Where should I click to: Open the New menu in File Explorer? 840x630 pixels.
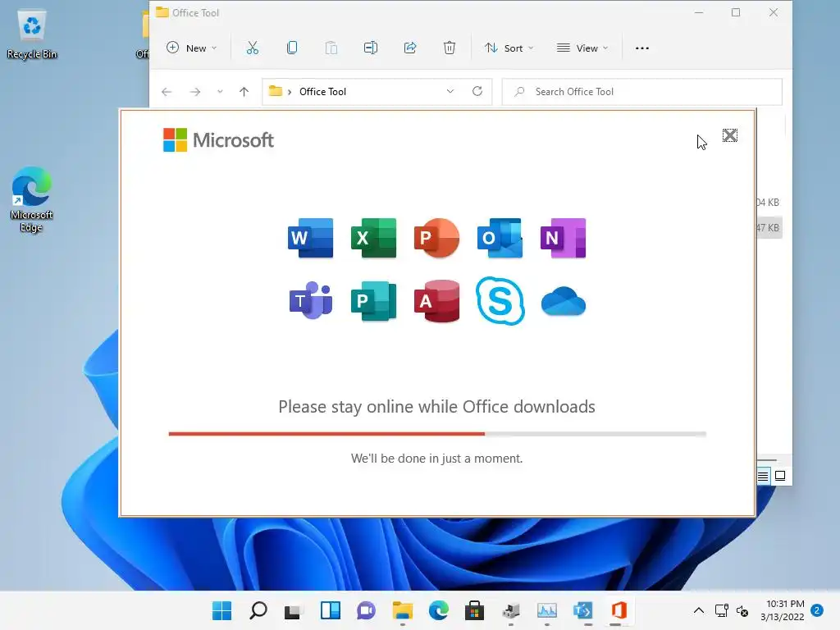191,48
